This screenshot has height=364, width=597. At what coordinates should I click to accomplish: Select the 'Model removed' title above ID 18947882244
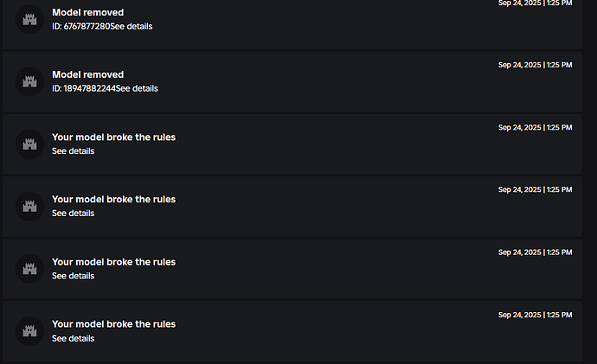point(87,74)
